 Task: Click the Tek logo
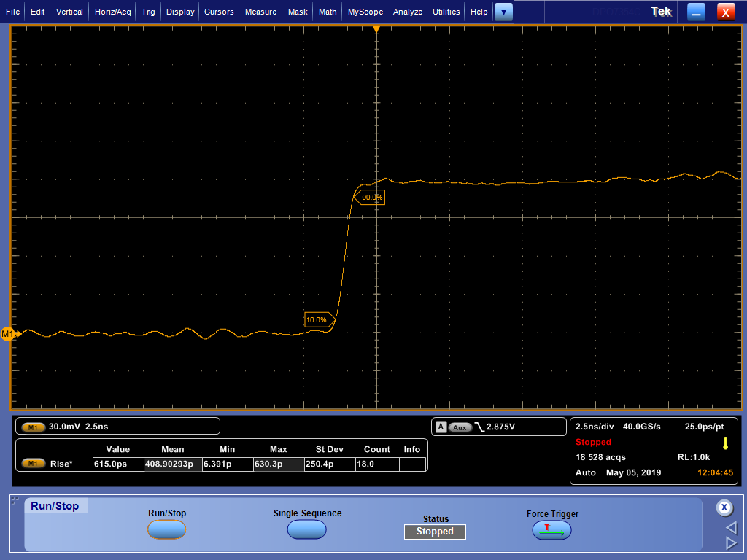(x=661, y=12)
